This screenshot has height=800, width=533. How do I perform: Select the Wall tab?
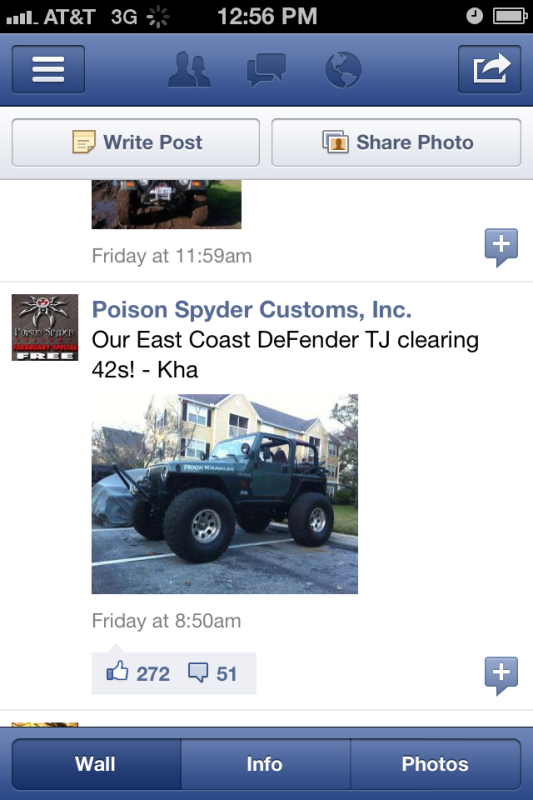click(96, 764)
